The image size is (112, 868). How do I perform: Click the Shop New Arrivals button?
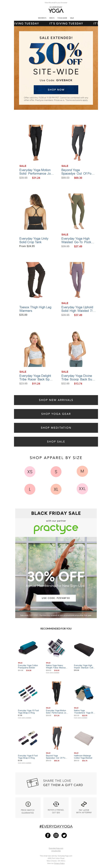[x=56, y=400]
